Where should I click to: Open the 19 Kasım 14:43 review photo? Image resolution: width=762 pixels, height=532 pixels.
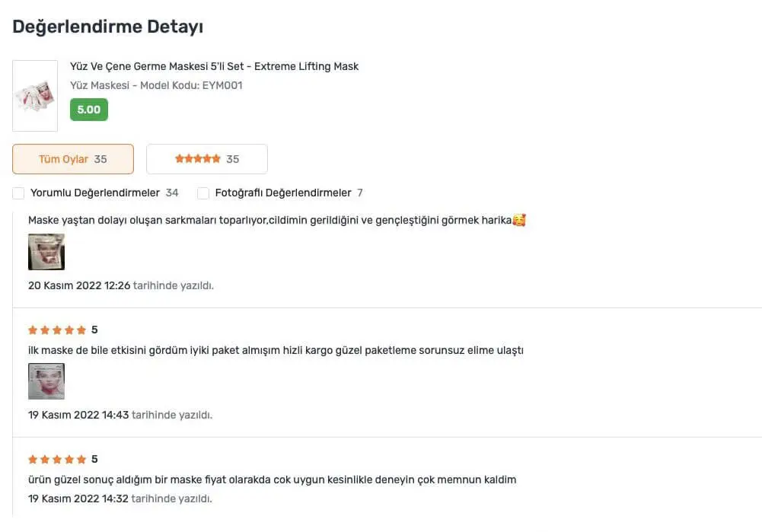[x=46, y=381]
